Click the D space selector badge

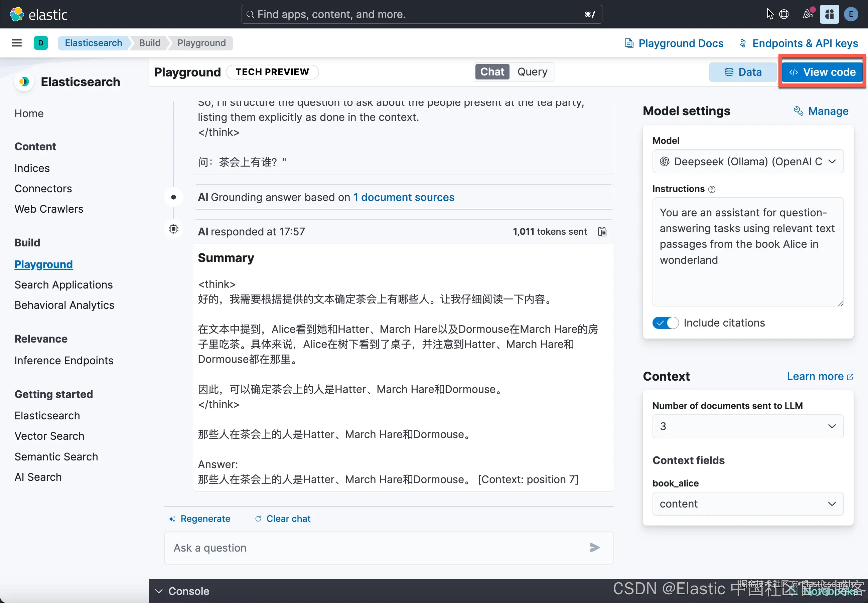[41, 43]
